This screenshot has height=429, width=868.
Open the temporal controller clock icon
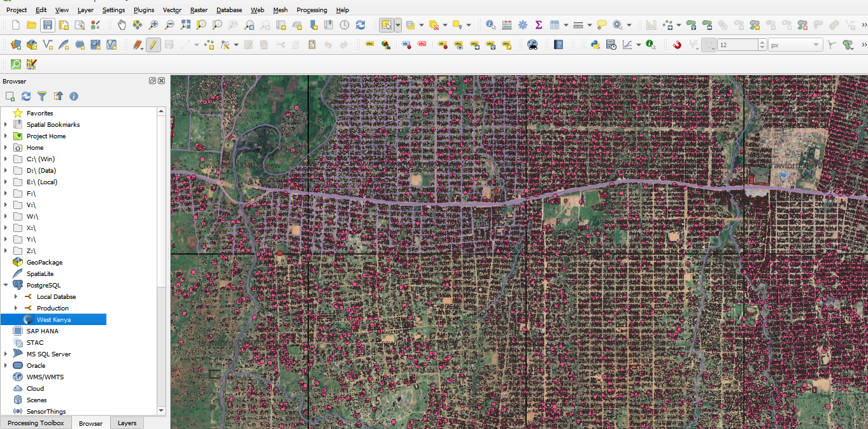coord(345,25)
